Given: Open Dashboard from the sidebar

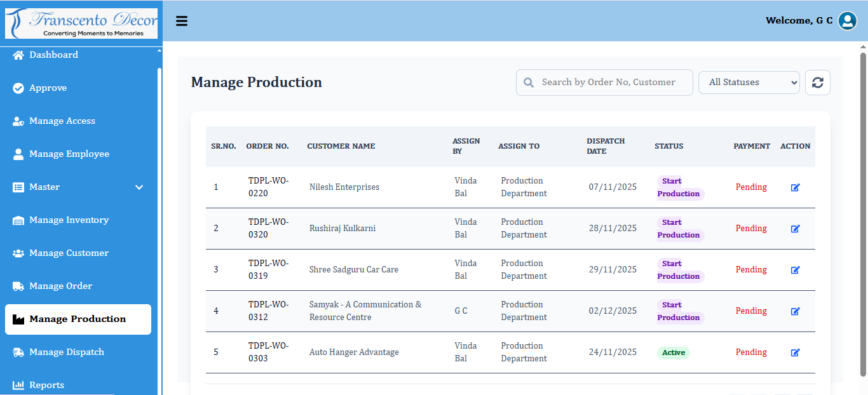Looking at the screenshot, I should [x=53, y=55].
